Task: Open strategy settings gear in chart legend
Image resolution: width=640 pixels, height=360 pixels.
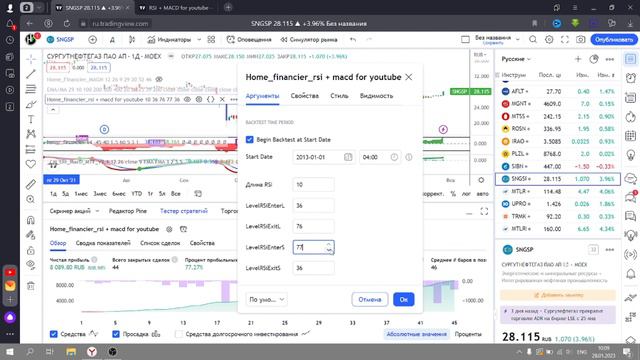Action: [x=199, y=99]
